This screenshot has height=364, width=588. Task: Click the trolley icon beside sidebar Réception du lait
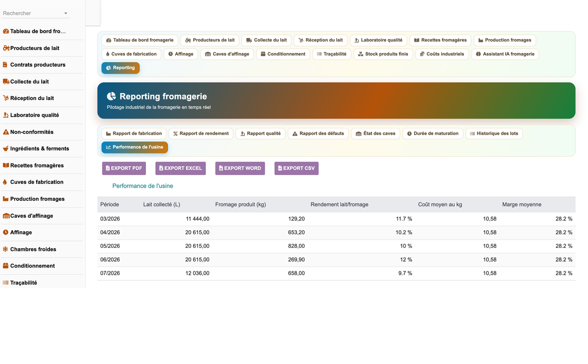click(6, 98)
